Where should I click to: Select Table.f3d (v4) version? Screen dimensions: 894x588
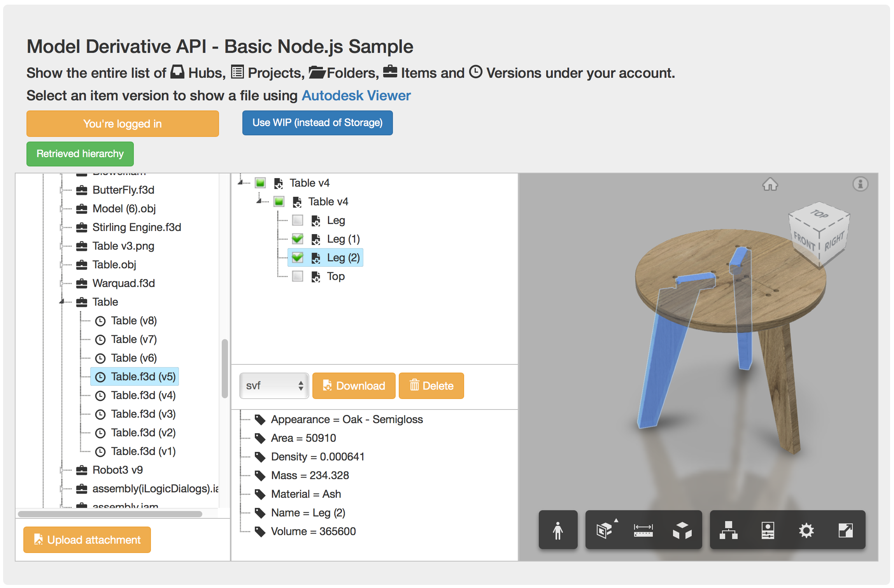pyautogui.click(x=143, y=395)
